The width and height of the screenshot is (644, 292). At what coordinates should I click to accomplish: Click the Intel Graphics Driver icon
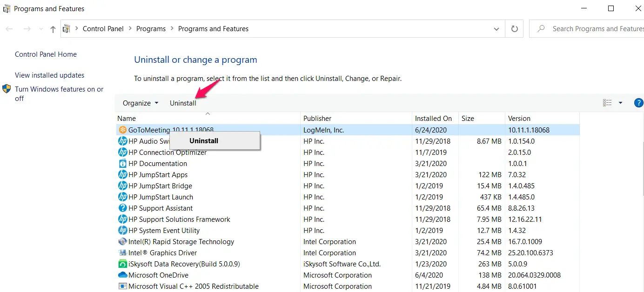pos(123,252)
